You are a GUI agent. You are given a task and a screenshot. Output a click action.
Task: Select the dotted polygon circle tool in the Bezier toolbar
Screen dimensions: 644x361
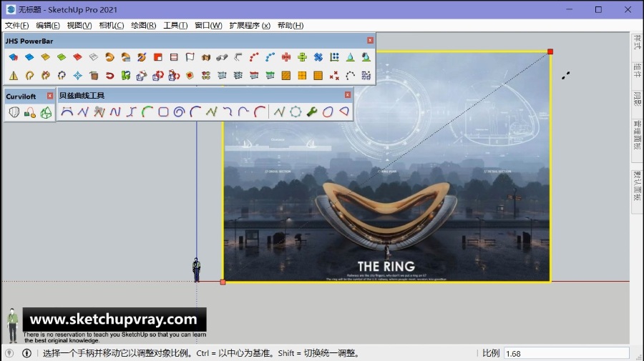296,112
